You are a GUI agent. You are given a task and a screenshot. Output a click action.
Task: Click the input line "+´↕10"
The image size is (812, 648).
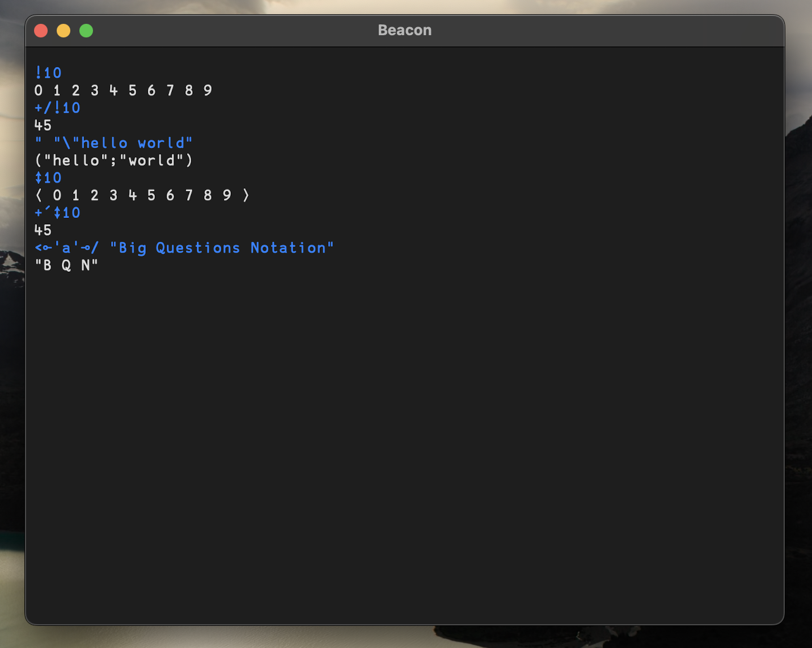57,213
